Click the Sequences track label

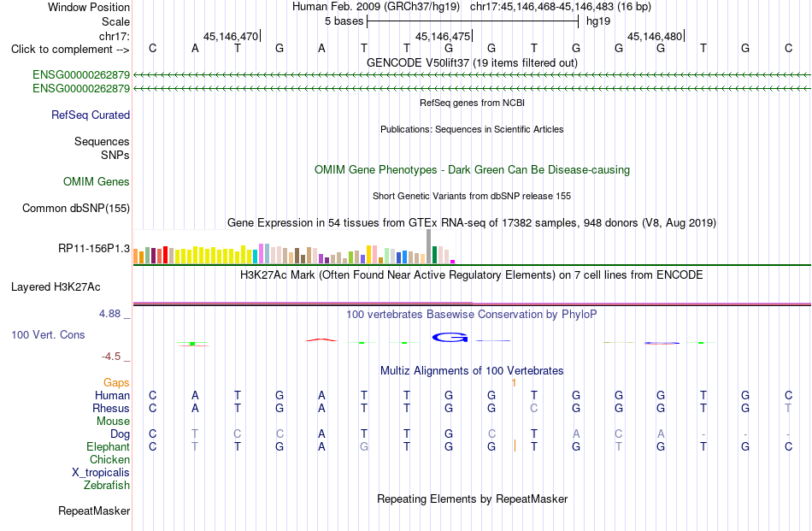pyautogui.click(x=102, y=141)
